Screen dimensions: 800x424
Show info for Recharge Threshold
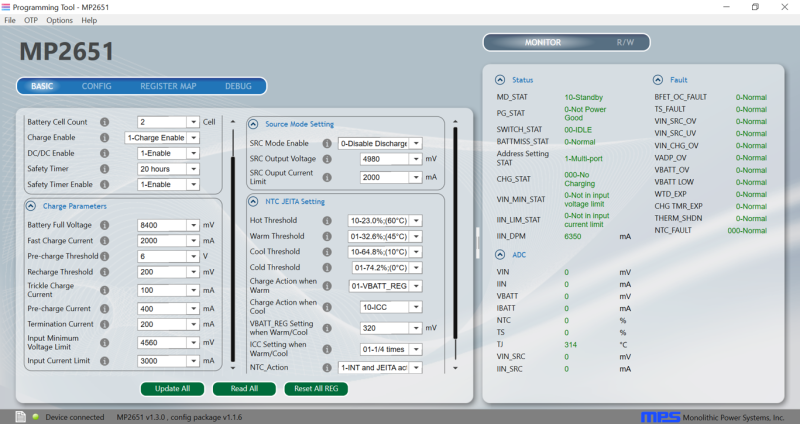tap(105, 272)
